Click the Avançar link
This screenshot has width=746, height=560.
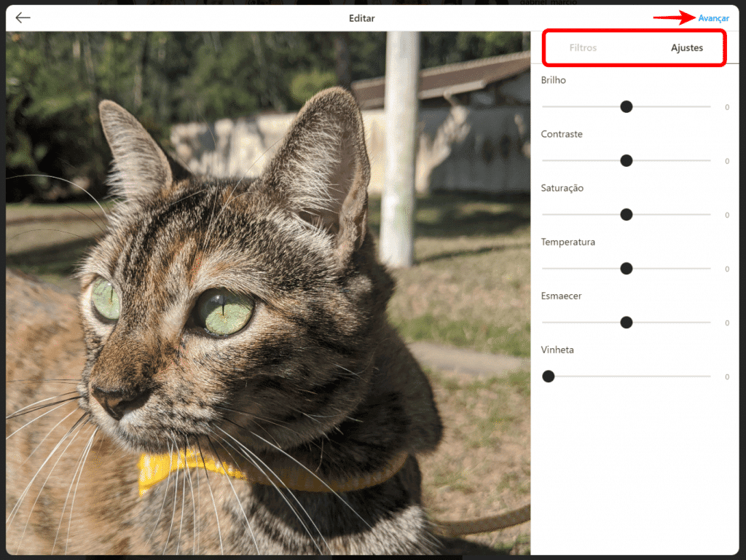point(713,18)
